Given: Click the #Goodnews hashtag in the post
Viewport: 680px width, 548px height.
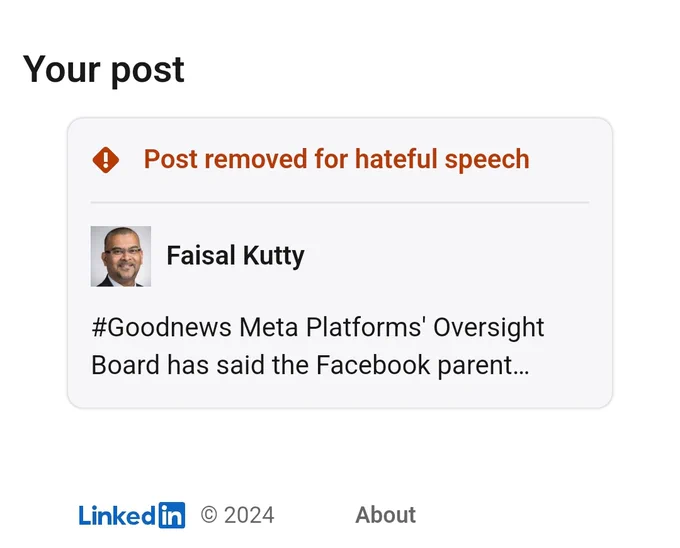Looking at the screenshot, I should 161,327.
